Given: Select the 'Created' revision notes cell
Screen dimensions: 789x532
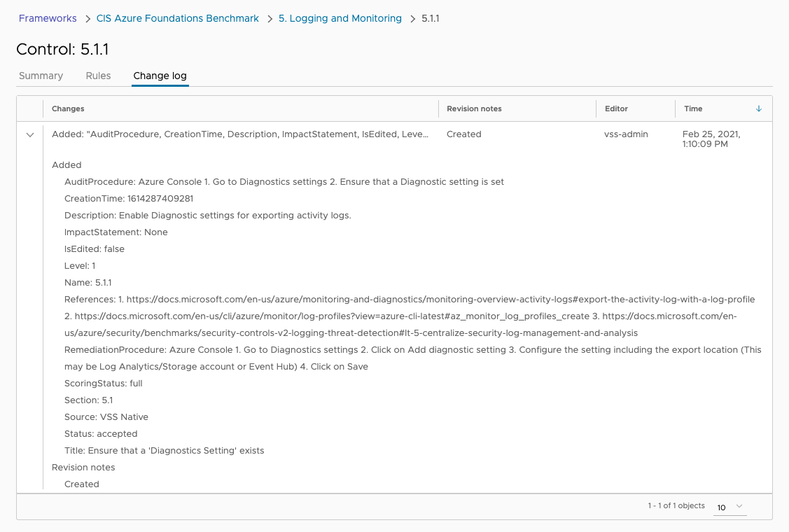Looking at the screenshot, I should point(464,134).
